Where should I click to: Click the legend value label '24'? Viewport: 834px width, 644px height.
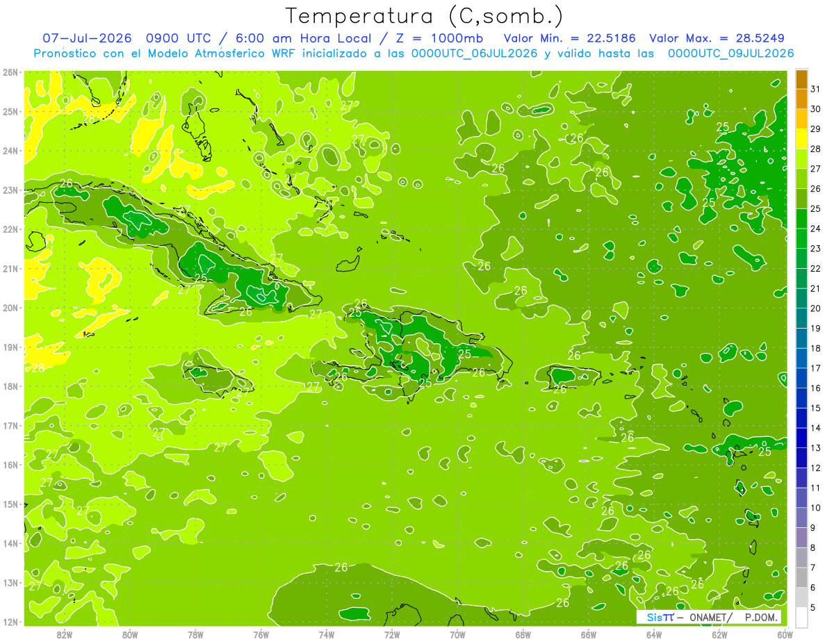click(x=816, y=229)
